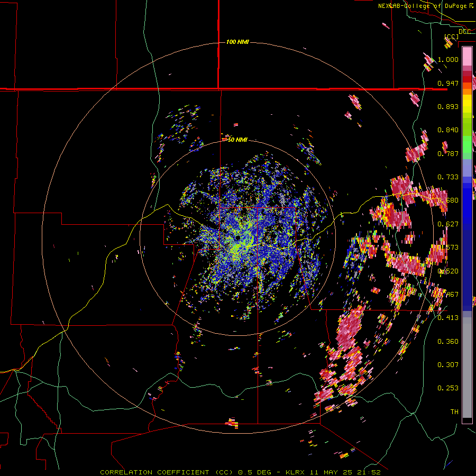Screen dimensions: 476x476
Task: Click the 0.787 scale value
Action: click(x=448, y=153)
